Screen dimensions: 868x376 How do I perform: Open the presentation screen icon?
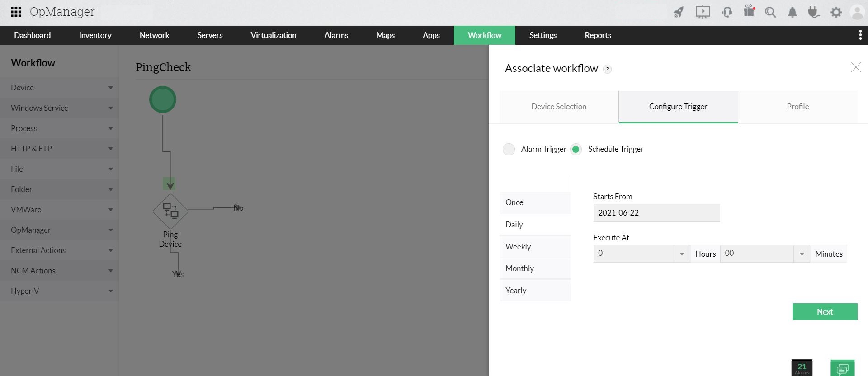point(703,12)
